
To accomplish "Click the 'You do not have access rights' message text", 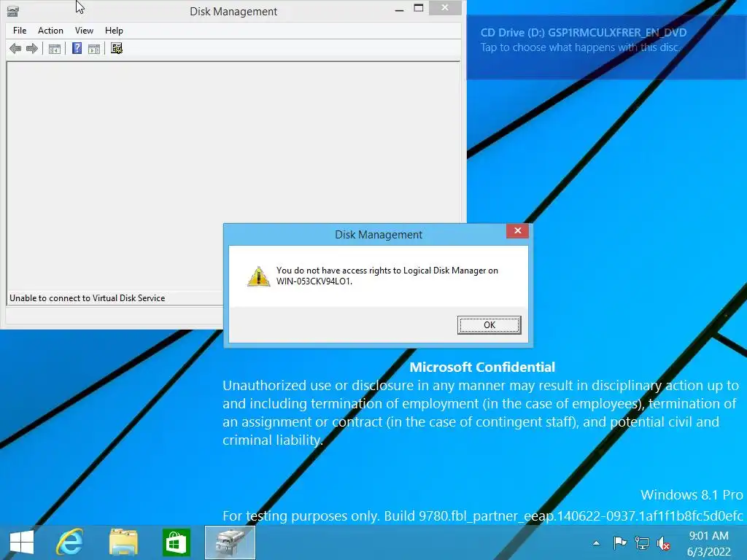I will (x=387, y=276).
